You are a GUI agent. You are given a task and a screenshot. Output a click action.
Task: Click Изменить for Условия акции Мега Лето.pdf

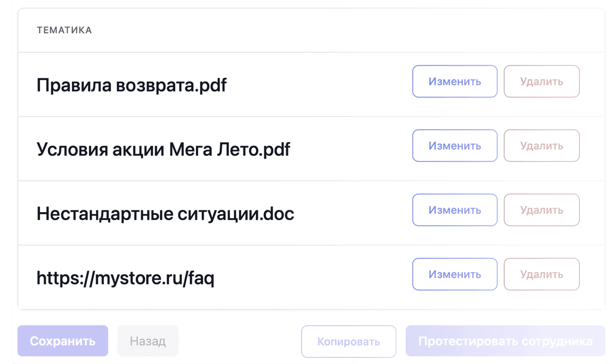[455, 146]
